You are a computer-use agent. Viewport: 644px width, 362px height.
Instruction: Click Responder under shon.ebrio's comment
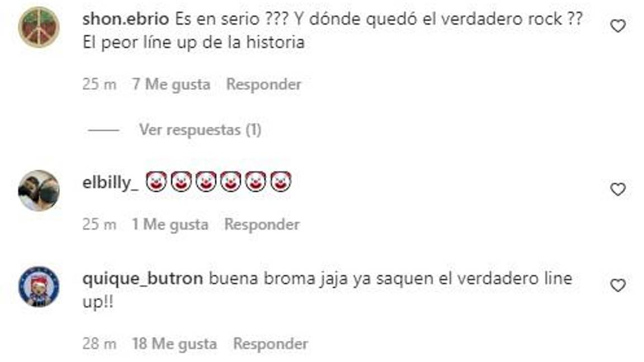click(264, 84)
